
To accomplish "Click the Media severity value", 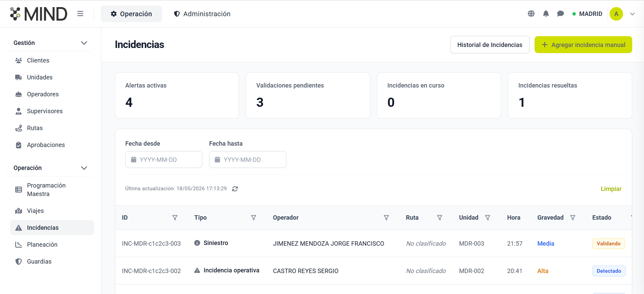I will [546, 244].
